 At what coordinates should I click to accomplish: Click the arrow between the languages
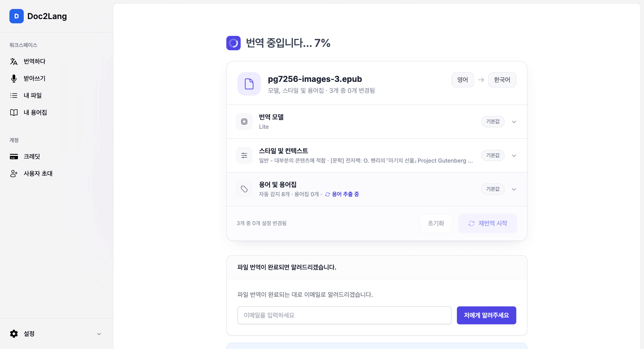481,80
